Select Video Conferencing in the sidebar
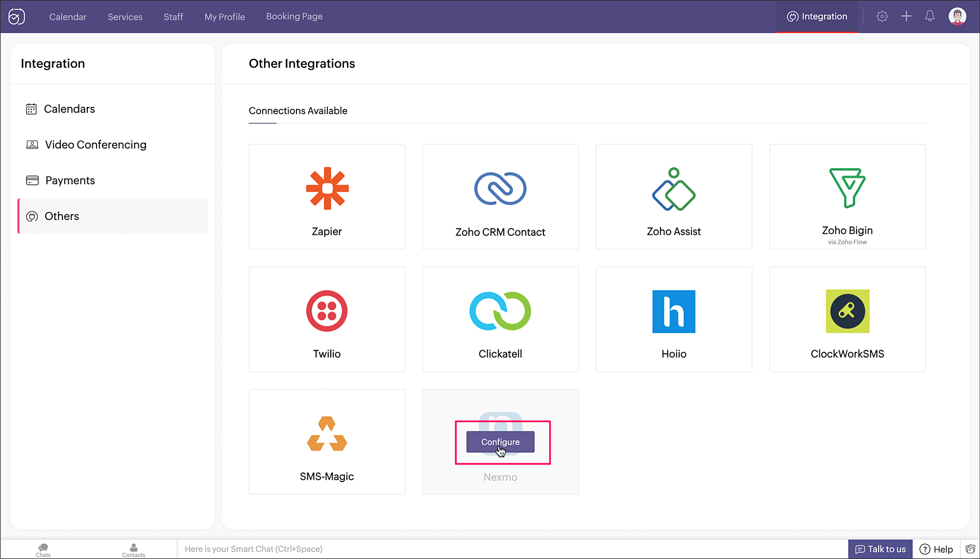The height and width of the screenshot is (559, 980). click(x=113, y=145)
